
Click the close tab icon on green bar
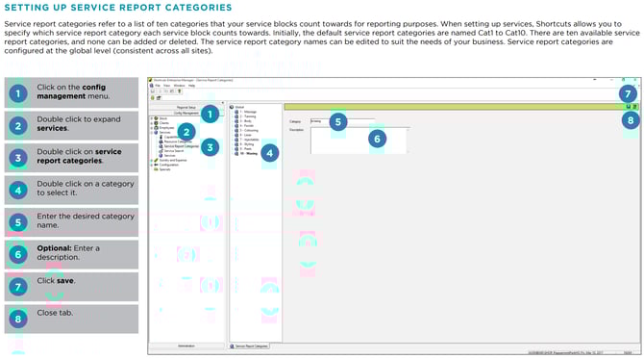coord(634,107)
